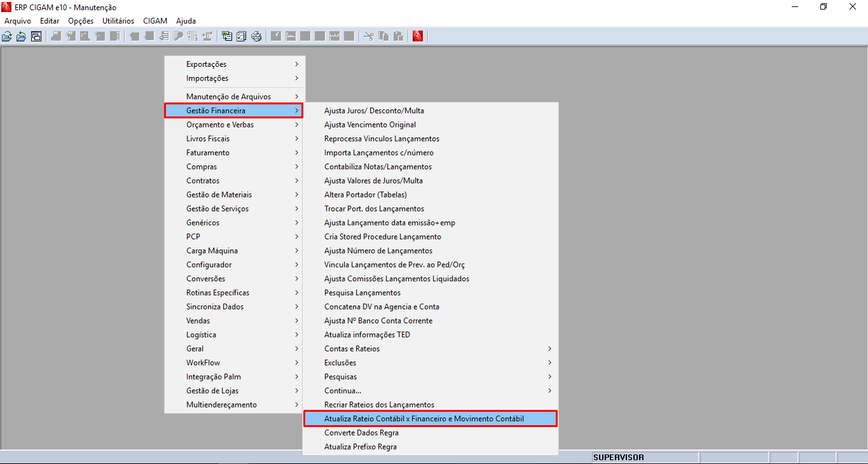Screen dimensions: 868x464
Task: Expand the Continua... submenu arrow
Action: click(x=549, y=391)
